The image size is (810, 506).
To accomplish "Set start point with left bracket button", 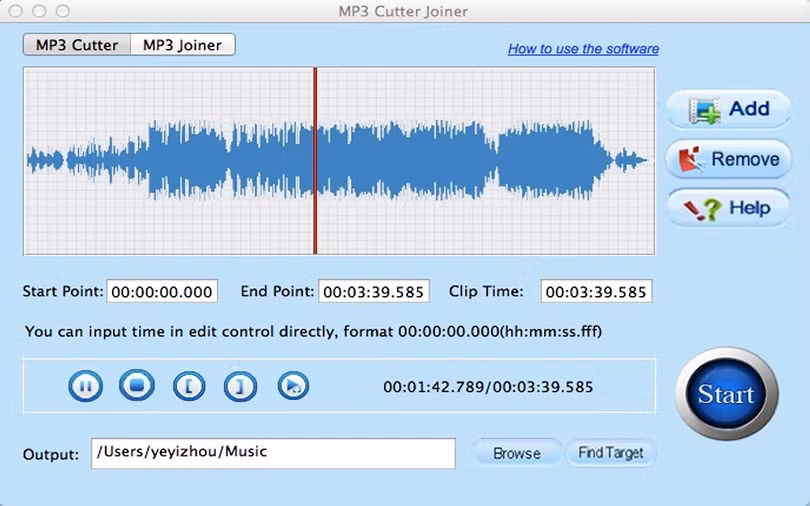I will (x=189, y=386).
